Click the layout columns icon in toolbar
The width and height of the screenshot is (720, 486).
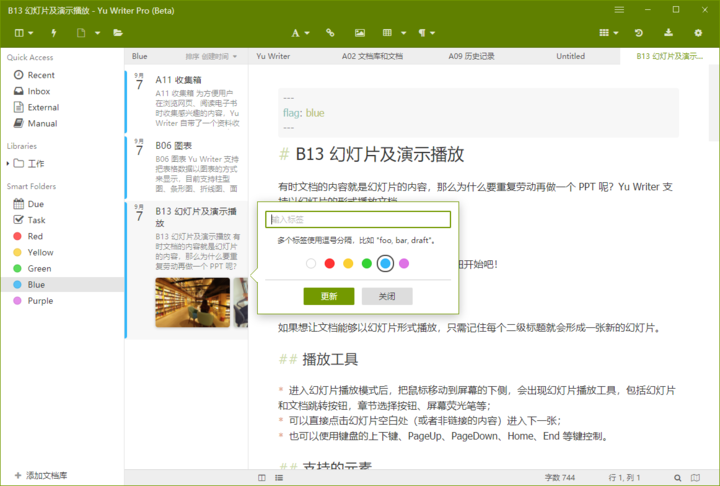click(19, 33)
